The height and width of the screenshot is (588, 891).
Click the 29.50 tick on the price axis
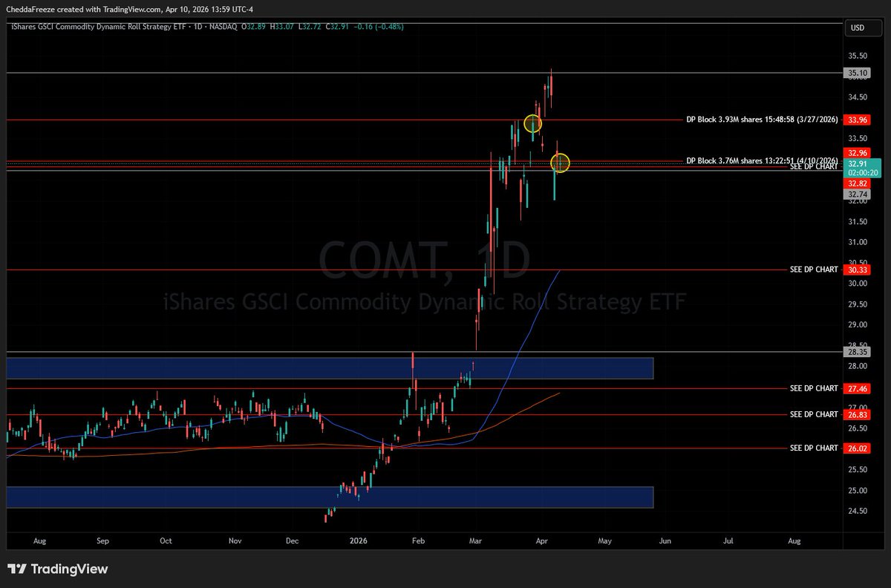click(858, 304)
